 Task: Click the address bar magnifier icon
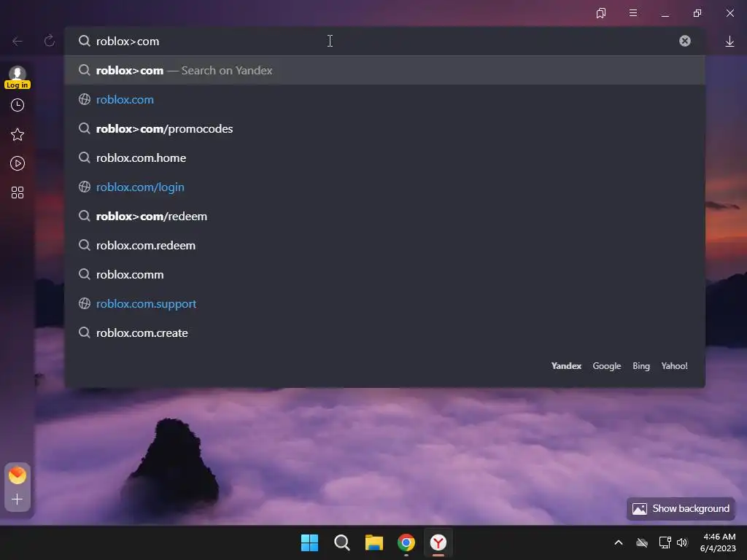point(85,41)
